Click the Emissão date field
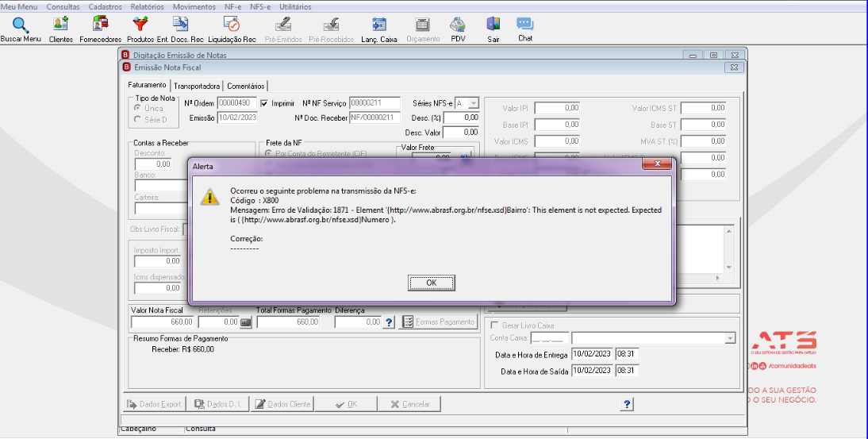This screenshot has width=868, height=439. 237,118
